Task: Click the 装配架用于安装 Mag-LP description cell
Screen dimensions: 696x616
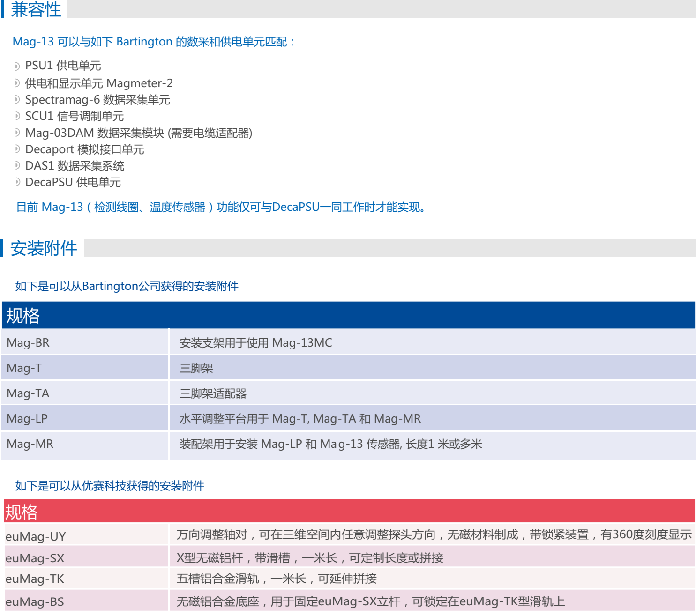Action: 432,445
